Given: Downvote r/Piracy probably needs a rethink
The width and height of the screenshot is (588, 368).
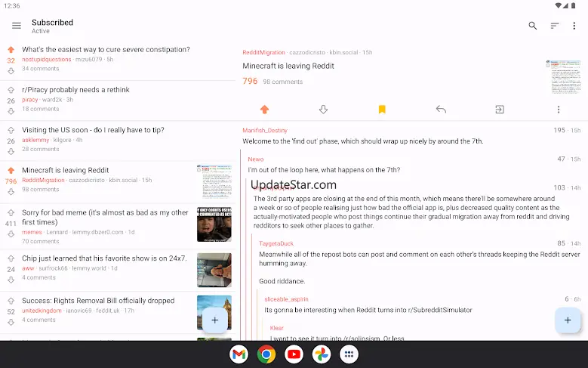Looking at the screenshot, I should [x=11, y=111].
